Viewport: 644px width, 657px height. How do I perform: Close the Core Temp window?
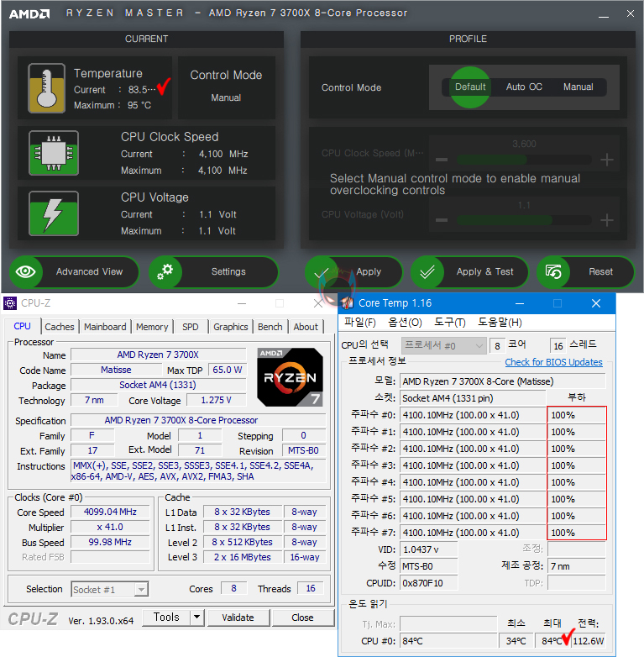coord(596,303)
